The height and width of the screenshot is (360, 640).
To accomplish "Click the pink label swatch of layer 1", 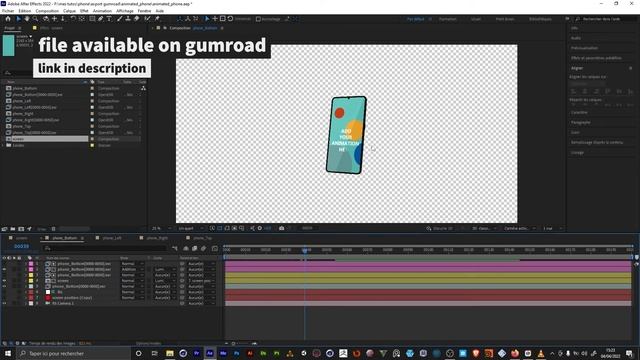I will tap(31, 264).
